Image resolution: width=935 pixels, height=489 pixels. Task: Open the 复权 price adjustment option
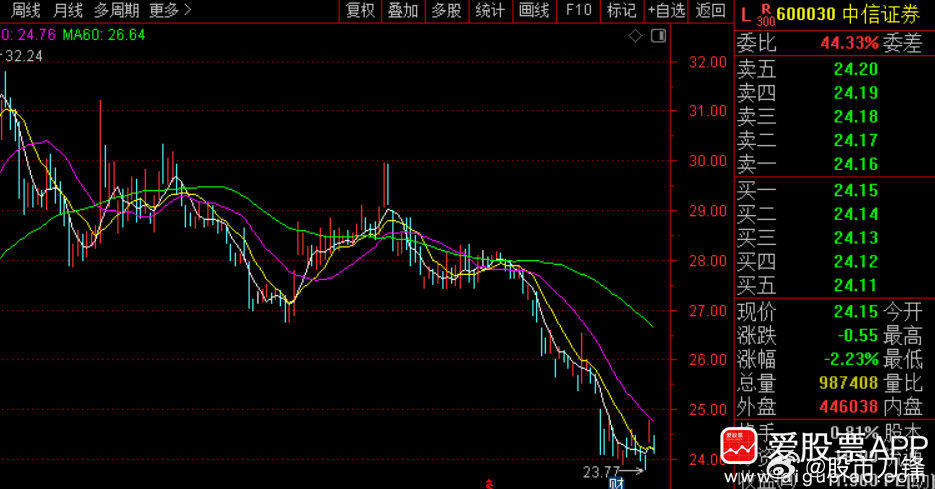[360, 10]
